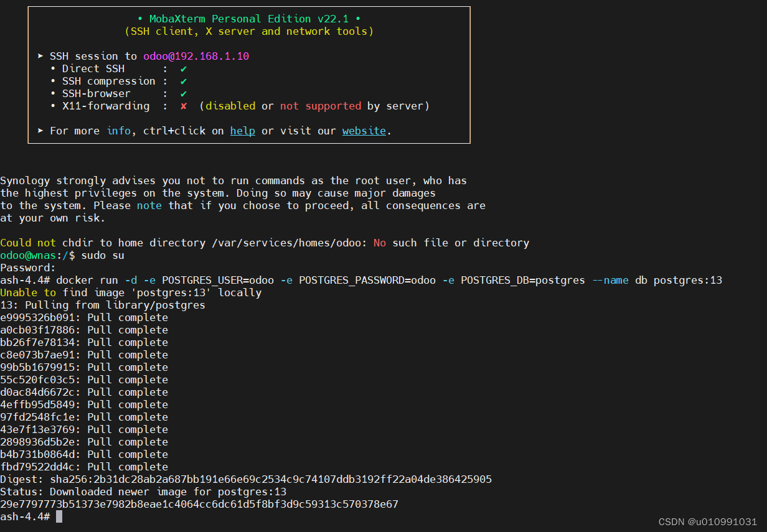Click the arrow bullet before 'SSH session to'
This screenshot has width=767, height=532.
click(40, 56)
